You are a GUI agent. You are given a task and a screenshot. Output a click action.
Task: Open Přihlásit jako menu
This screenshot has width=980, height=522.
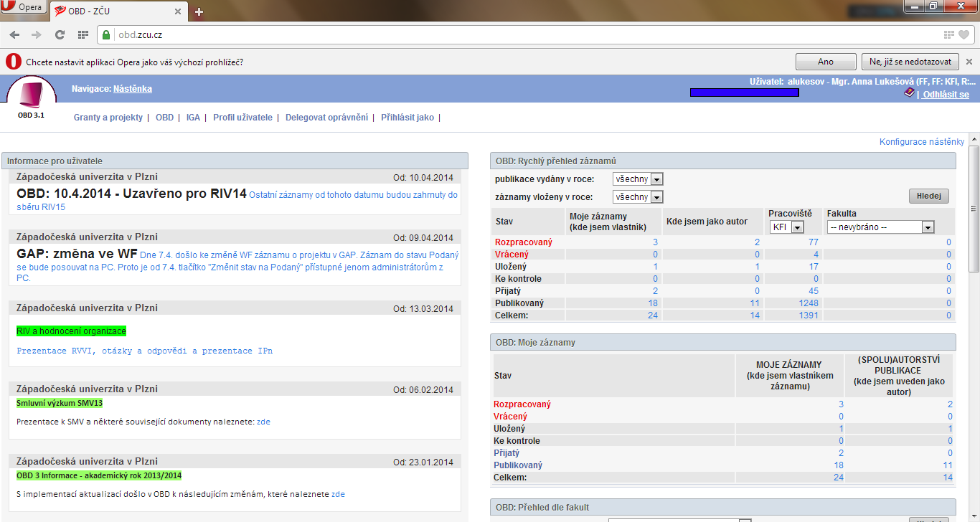click(x=407, y=118)
